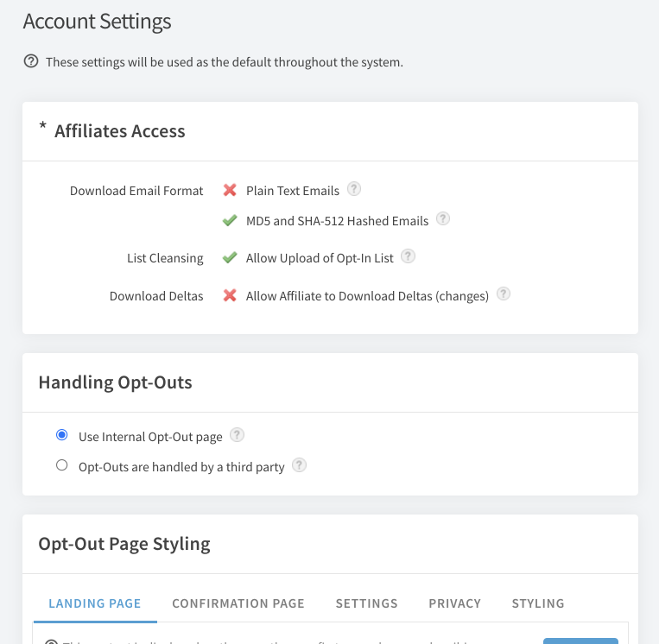Switch to the Confirmation Page tab
Viewport: 659px width, 644px height.
click(x=238, y=603)
